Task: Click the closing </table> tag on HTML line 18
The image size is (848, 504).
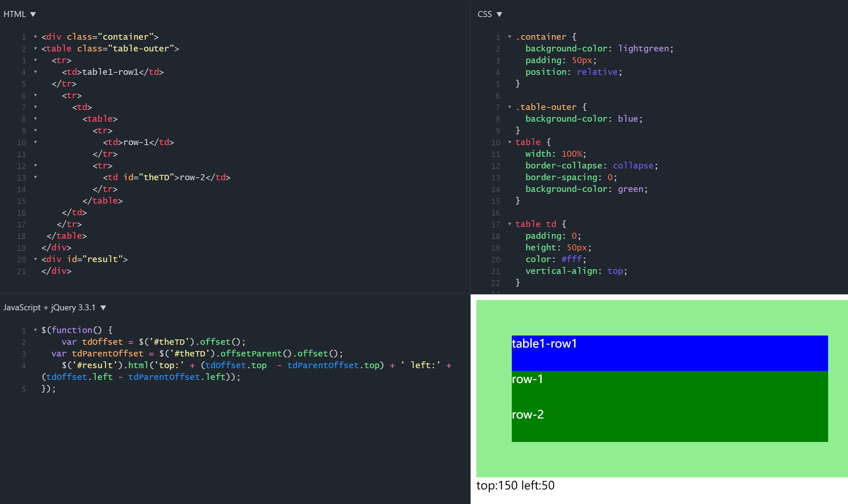Action: click(67, 236)
